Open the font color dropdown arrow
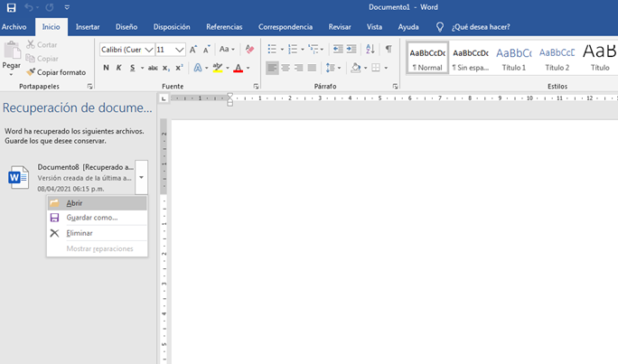The image size is (618, 364). click(x=248, y=68)
